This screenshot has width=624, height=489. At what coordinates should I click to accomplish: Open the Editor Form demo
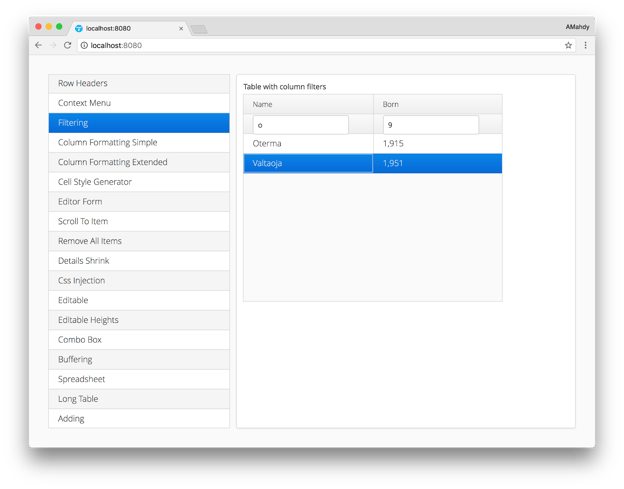(x=139, y=202)
